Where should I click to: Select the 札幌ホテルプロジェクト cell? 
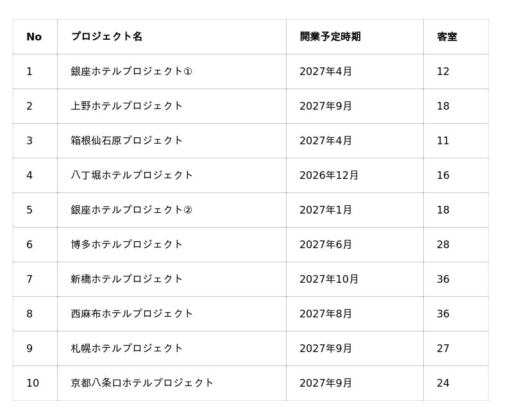127,348
